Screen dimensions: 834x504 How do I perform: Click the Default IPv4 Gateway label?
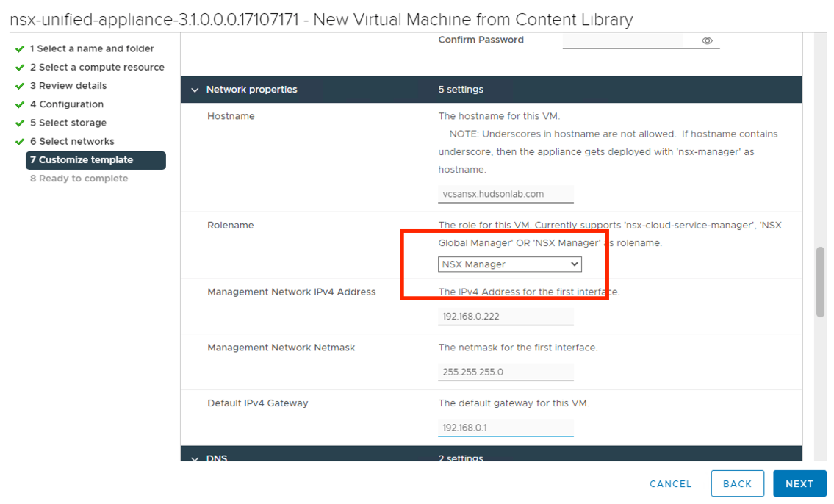click(x=257, y=403)
